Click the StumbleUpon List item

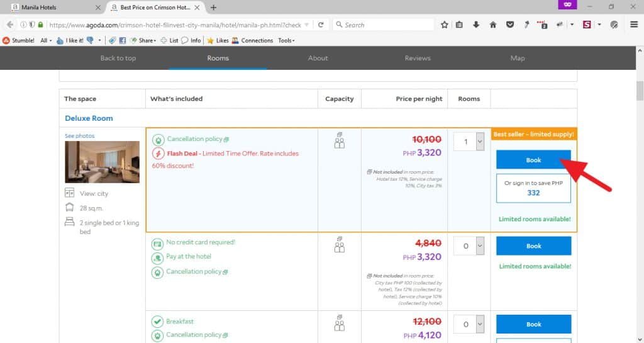coord(169,40)
